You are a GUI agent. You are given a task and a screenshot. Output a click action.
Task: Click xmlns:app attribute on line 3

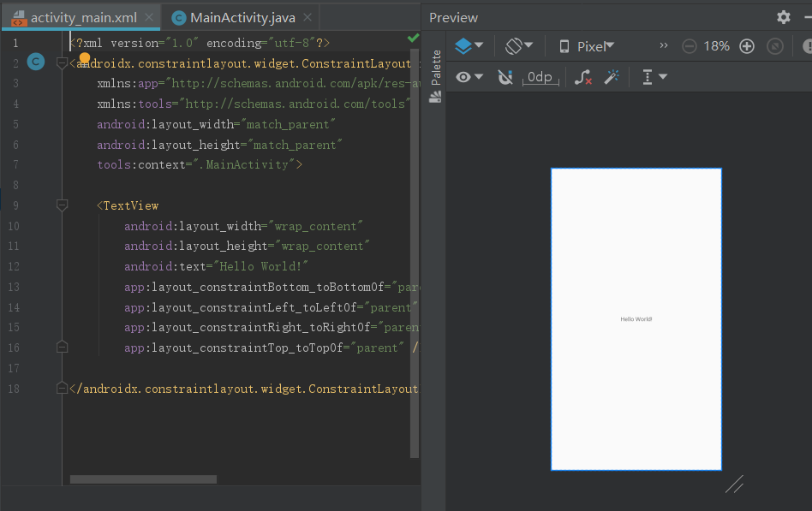258,83
